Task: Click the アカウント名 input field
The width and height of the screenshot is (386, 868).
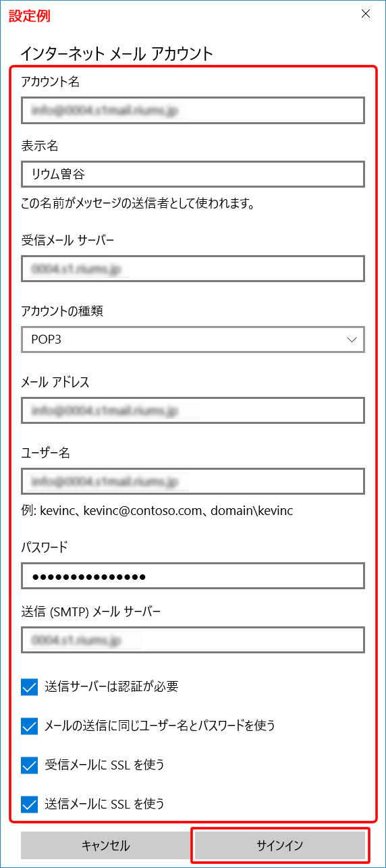Action: click(x=193, y=109)
